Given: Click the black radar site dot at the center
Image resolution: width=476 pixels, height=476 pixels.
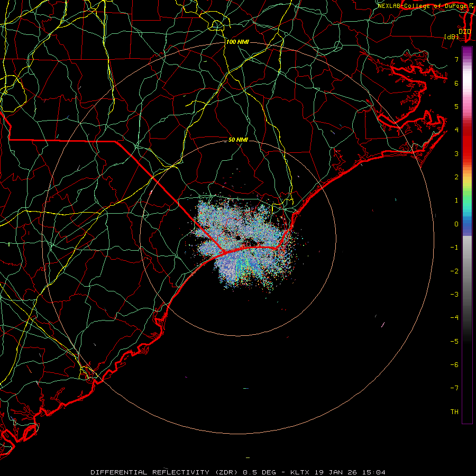Looking at the screenshot, I should [238, 237].
